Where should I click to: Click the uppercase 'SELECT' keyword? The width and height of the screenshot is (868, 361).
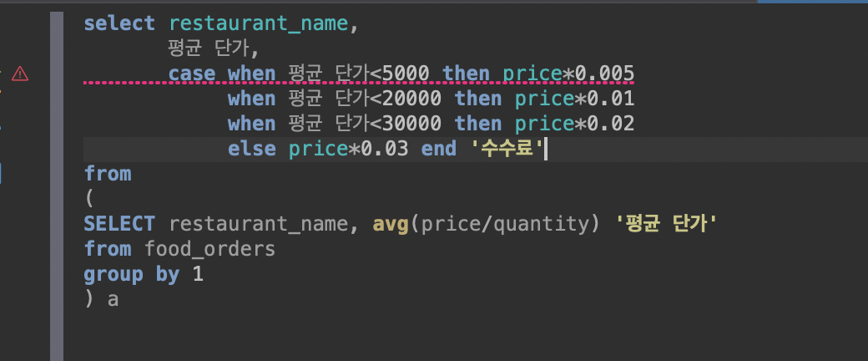point(119,223)
